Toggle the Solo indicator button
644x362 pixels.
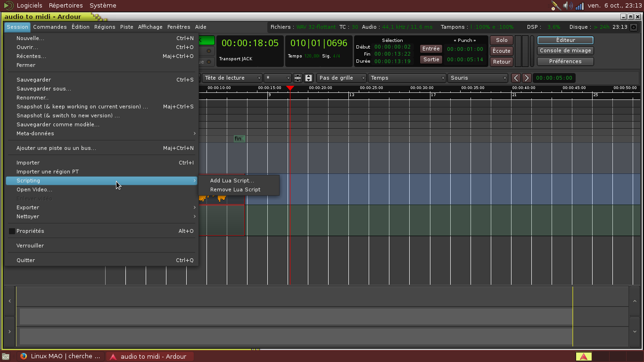pyautogui.click(x=502, y=41)
